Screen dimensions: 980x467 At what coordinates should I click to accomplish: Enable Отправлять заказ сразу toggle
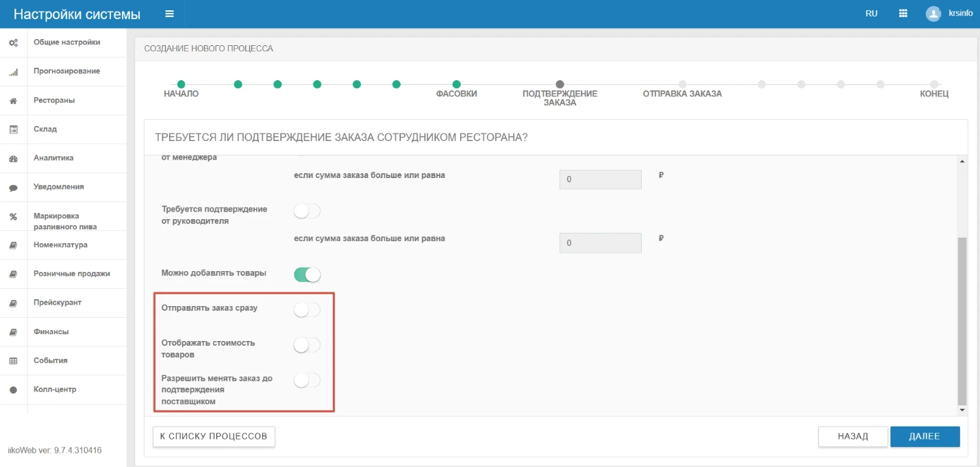pos(307,310)
